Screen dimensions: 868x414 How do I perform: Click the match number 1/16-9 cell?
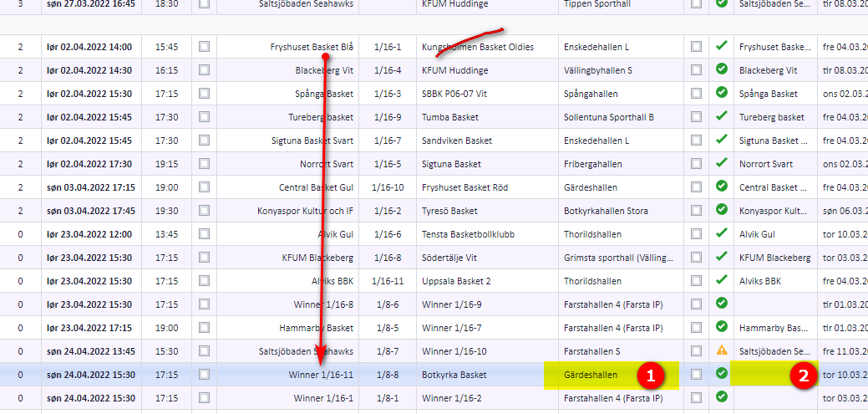tap(388, 117)
